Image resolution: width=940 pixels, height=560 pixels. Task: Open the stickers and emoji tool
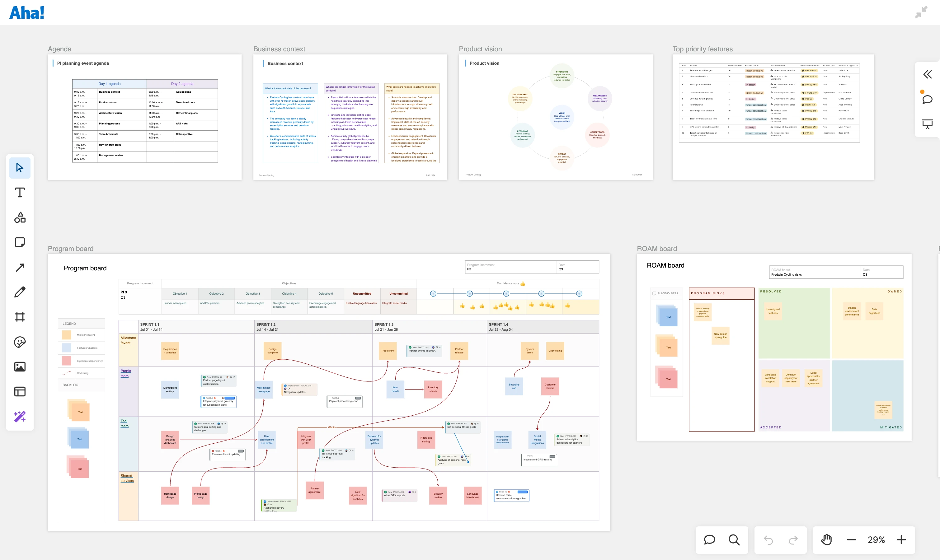coord(20,342)
